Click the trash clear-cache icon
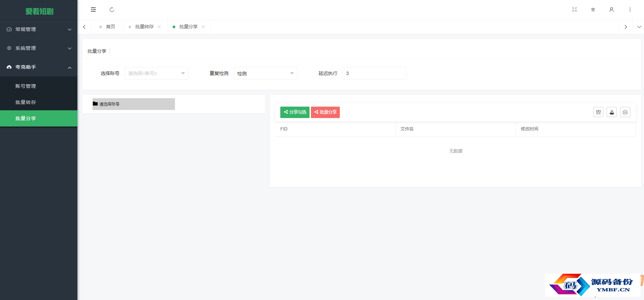 (593, 10)
